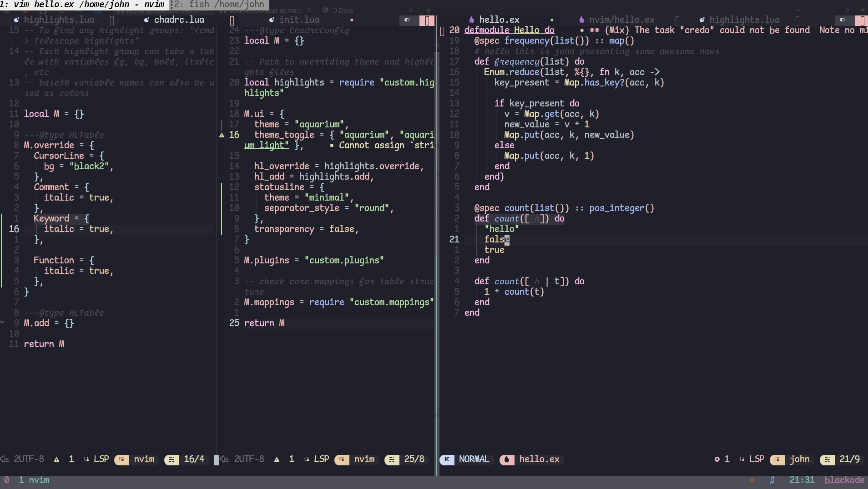Screen dimensions: 868x489
Task: Click hello.ex filename in statusline
Action: 539,459
